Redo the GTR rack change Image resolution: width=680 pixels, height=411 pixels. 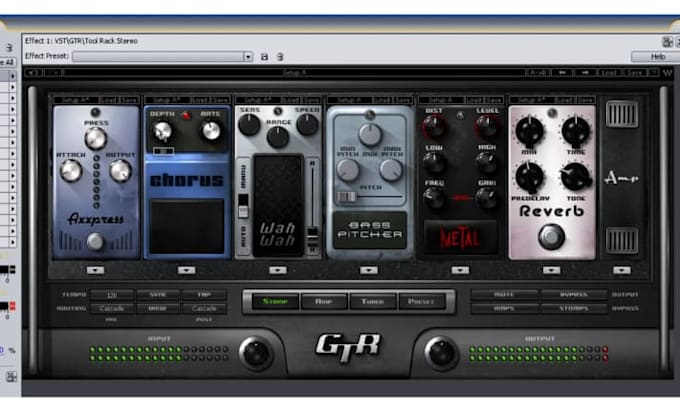coord(53,72)
